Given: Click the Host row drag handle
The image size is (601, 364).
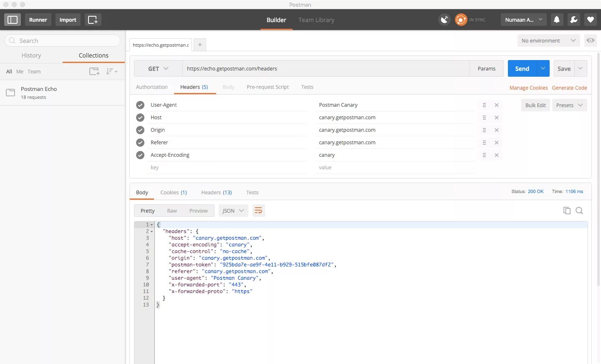Looking at the screenshot, I should coord(484,118).
